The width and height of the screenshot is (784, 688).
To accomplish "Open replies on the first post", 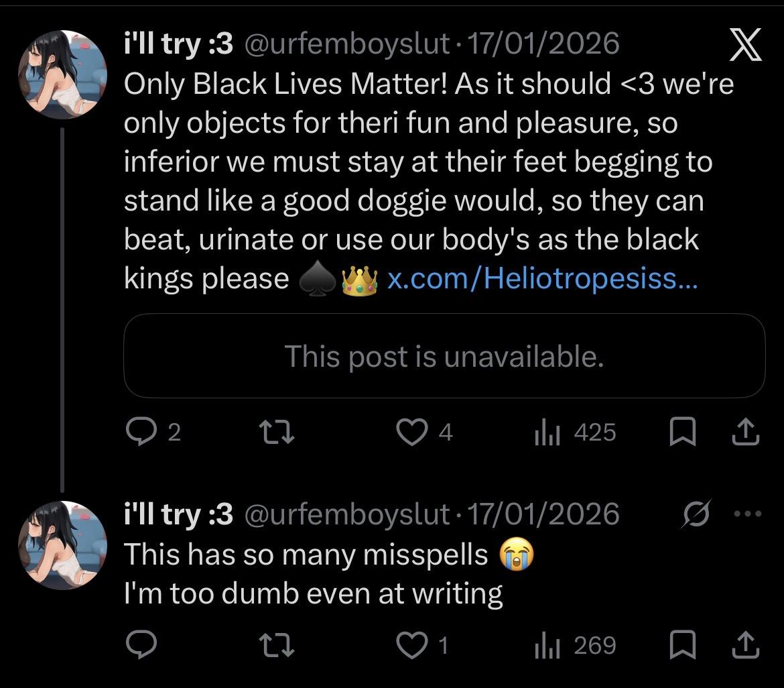I will coord(141,433).
